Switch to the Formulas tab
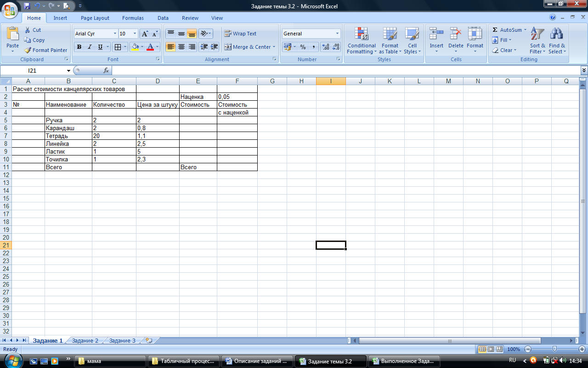The width and height of the screenshot is (588, 368). coord(133,18)
